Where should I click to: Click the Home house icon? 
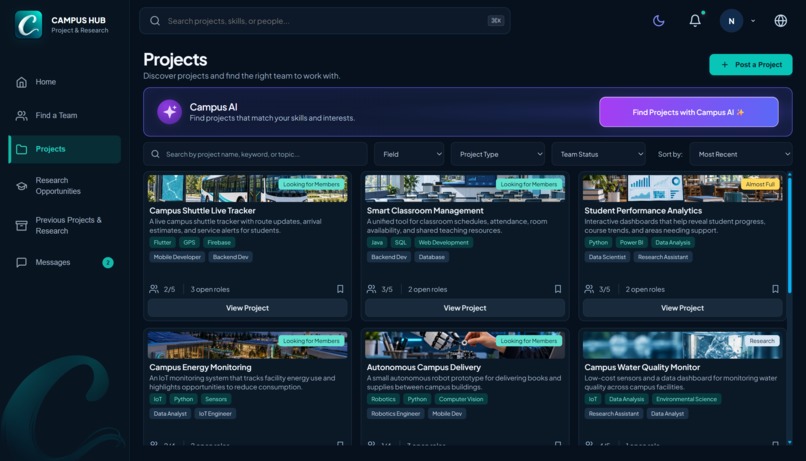22,82
